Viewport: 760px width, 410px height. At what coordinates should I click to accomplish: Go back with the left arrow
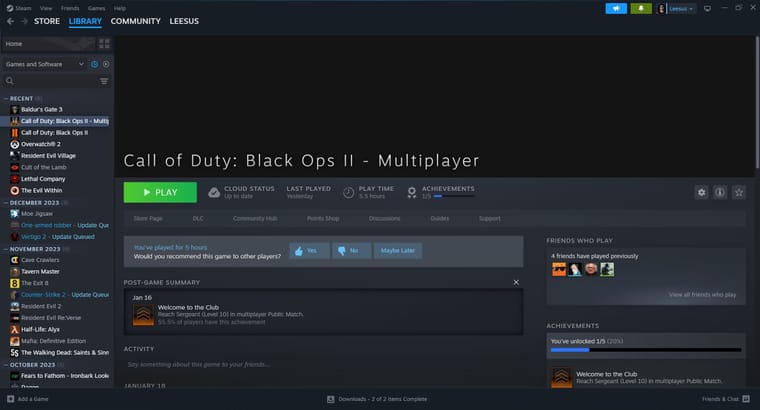tap(10, 21)
